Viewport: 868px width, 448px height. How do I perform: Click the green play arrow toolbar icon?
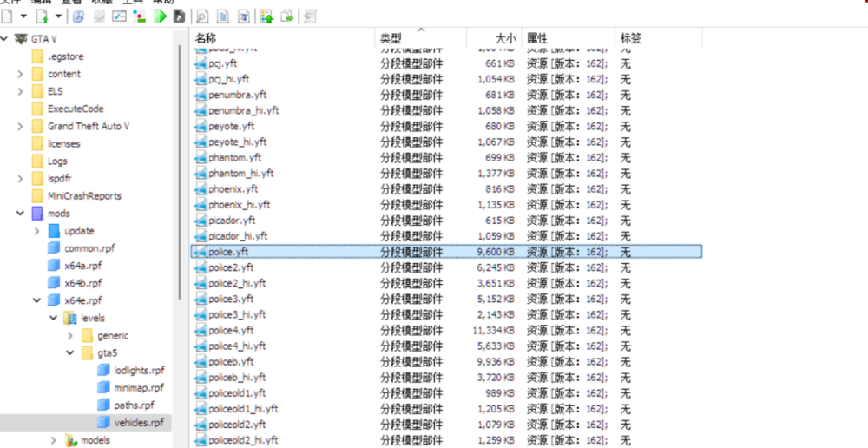click(160, 16)
